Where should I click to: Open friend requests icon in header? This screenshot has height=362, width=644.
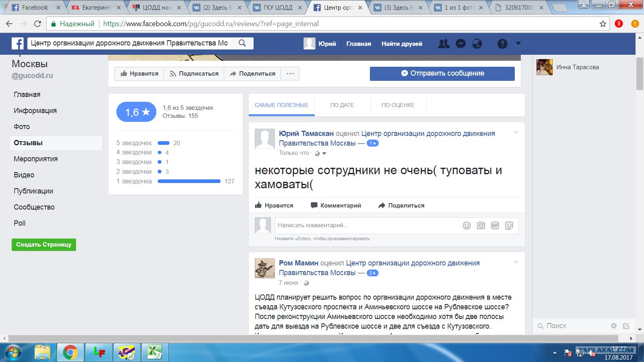tap(444, 43)
